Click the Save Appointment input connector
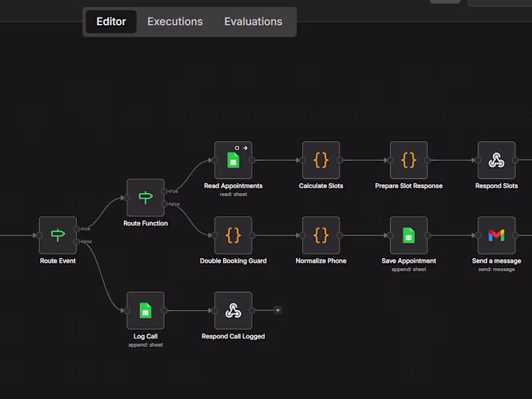Image resolution: width=532 pixels, height=399 pixels. tap(390, 235)
